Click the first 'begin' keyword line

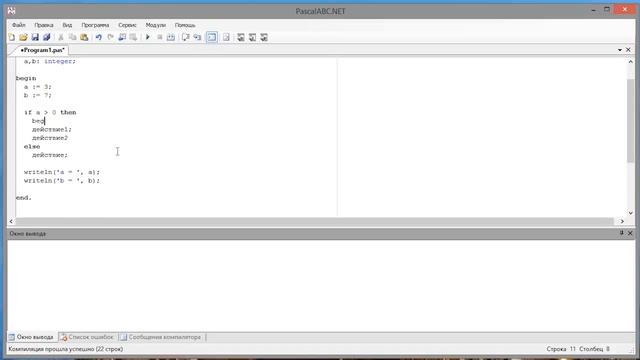coord(26,78)
